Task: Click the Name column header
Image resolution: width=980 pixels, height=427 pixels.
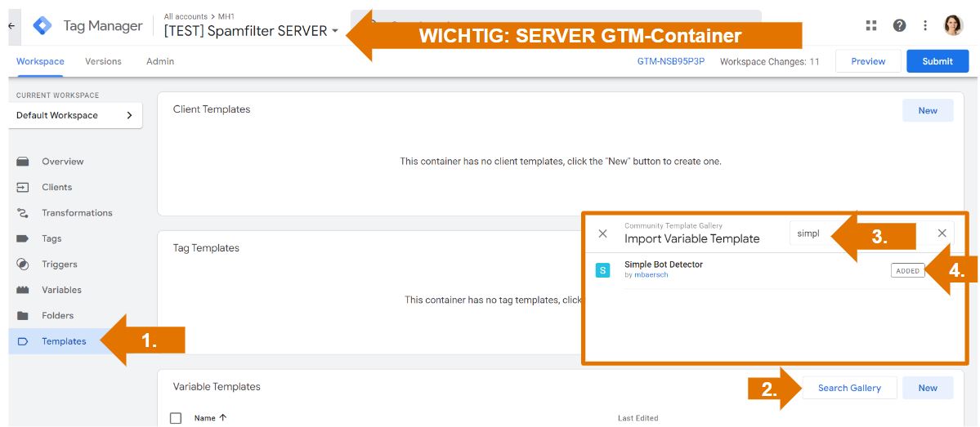Action: pyautogui.click(x=205, y=418)
